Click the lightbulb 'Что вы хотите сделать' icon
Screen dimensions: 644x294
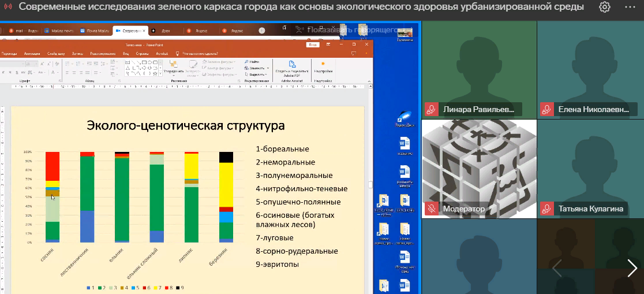[178, 53]
